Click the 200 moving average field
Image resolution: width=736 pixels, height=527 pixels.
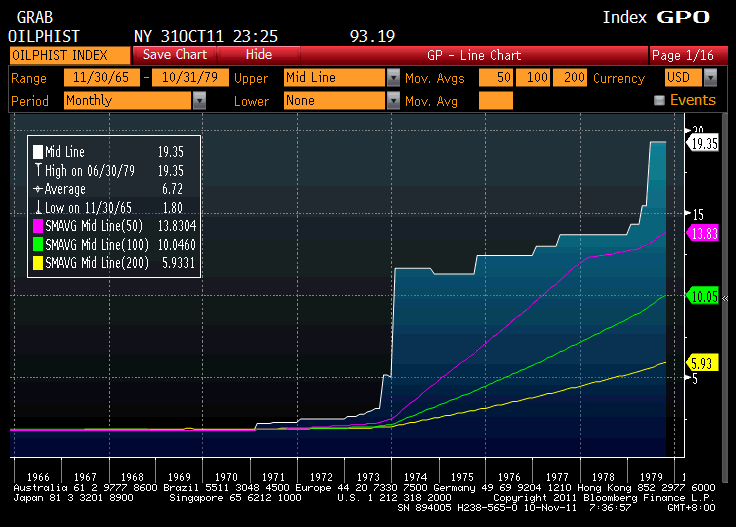573,78
